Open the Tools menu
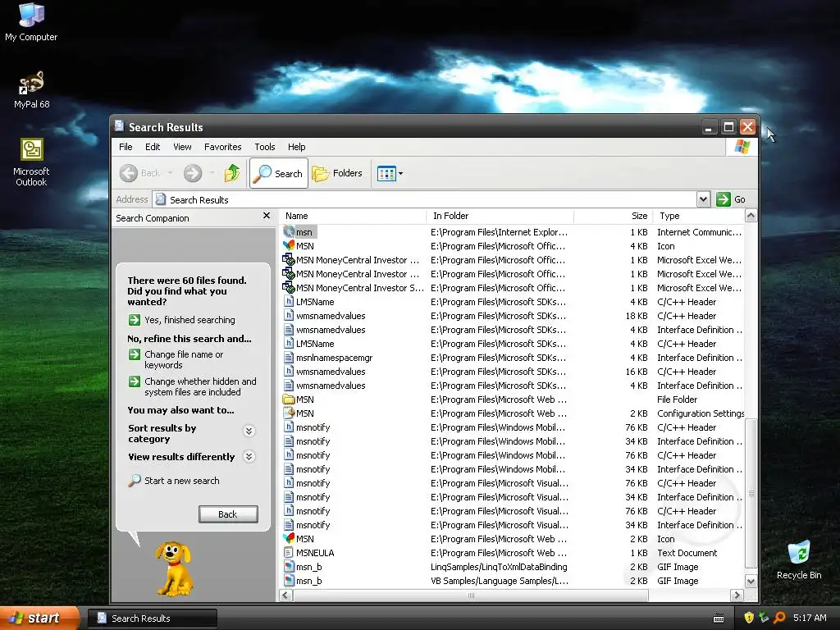840x630 pixels. pos(265,147)
